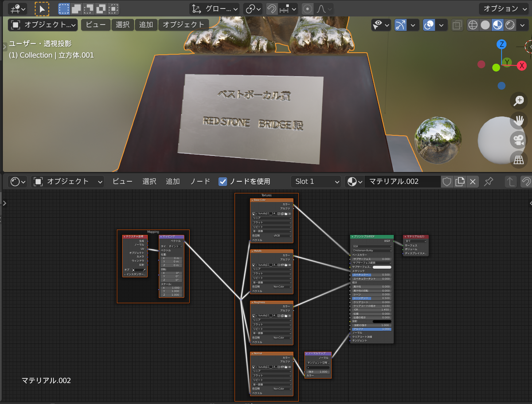532x404 pixels.
Task: Choose the 'extend selection' mode icon
Action: [77, 8]
